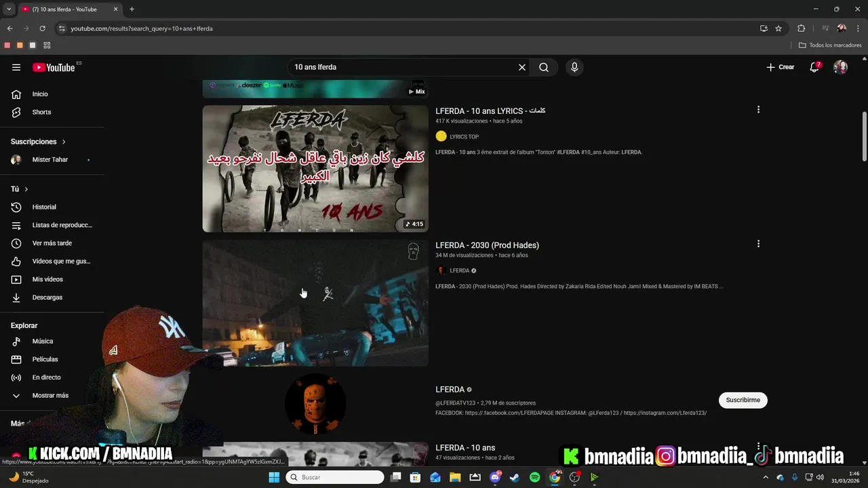
Task: Open Todos los marcadores folder
Action: pyautogui.click(x=830, y=45)
